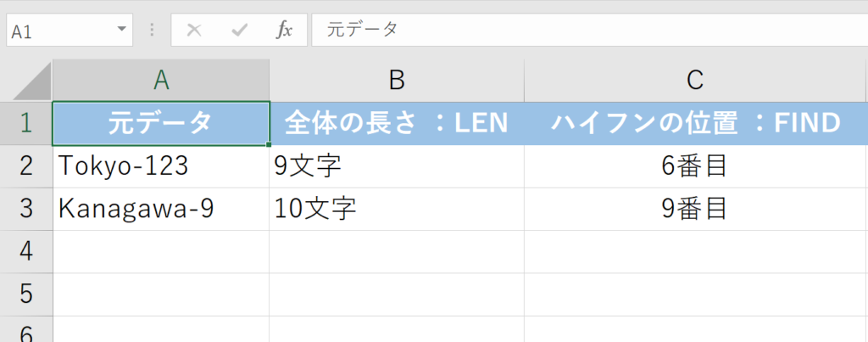Select the ハイフンの位置 :FIND header cell
Image resolution: width=868 pixels, height=342 pixels.
pyautogui.click(x=695, y=123)
